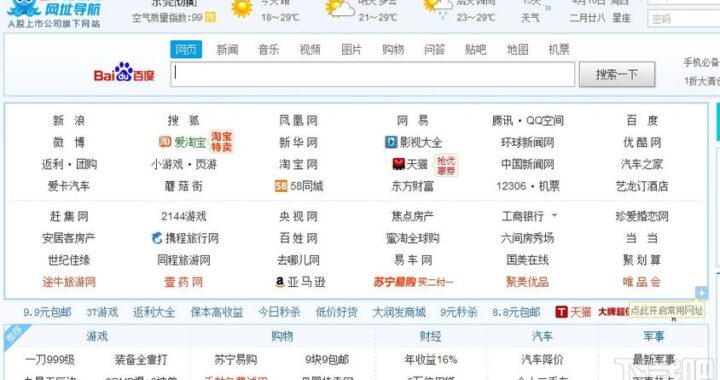Switch to the 贴吧 search tab

tap(476, 50)
